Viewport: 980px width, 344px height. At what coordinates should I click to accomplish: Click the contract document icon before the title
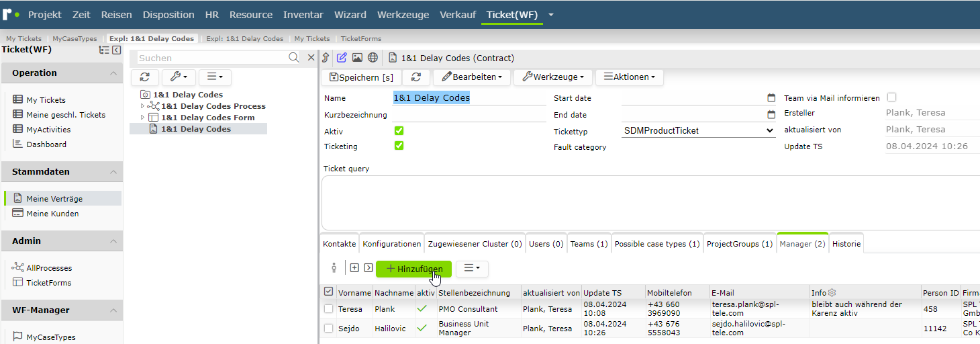(393, 58)
